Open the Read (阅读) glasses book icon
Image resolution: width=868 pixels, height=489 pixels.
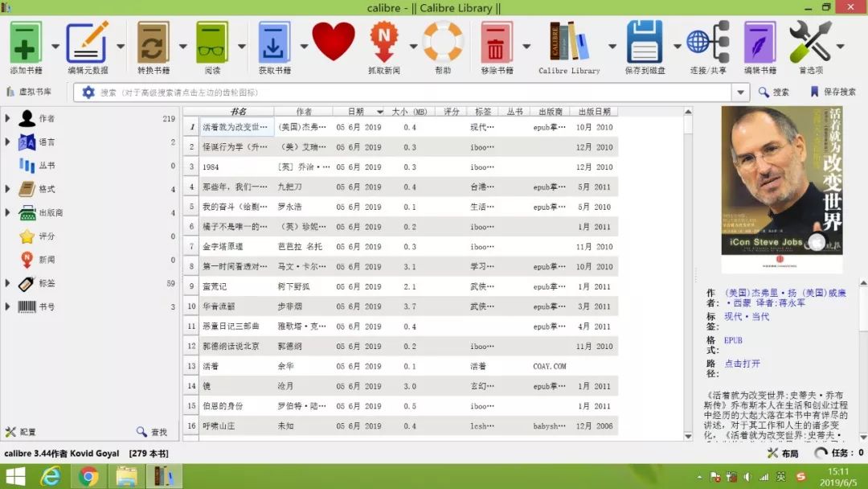click(211, 43)
